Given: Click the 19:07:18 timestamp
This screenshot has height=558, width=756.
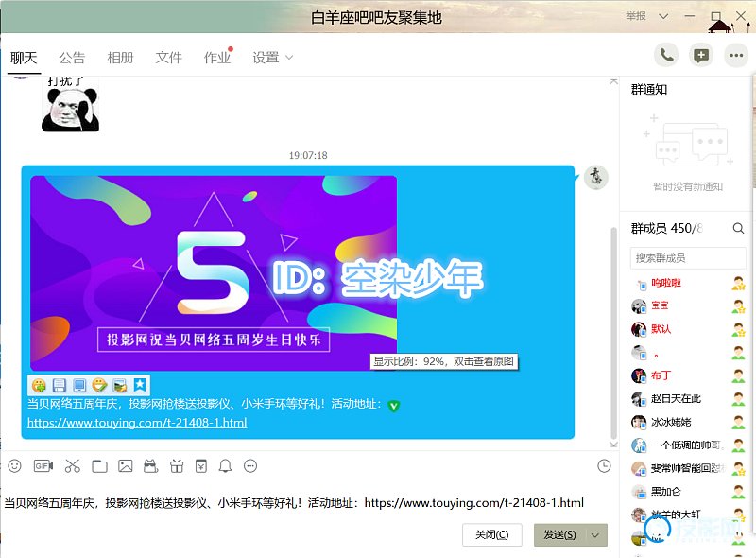Looking at the screenshot, I should [x=308, y=155].
